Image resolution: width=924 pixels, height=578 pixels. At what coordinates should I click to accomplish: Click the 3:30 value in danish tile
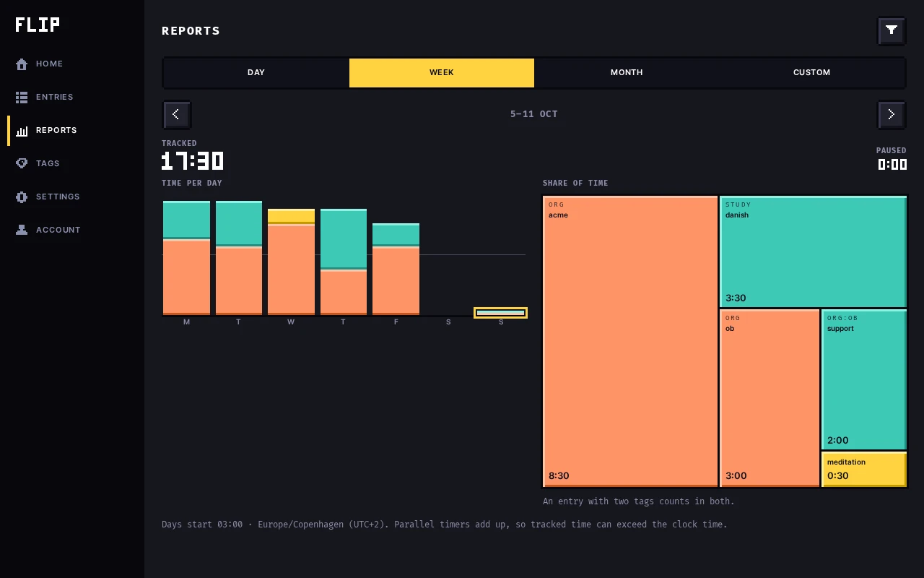coord(736,298)
